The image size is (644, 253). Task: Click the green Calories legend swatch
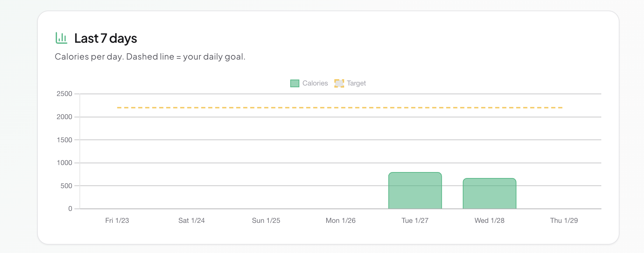[295, 83]
